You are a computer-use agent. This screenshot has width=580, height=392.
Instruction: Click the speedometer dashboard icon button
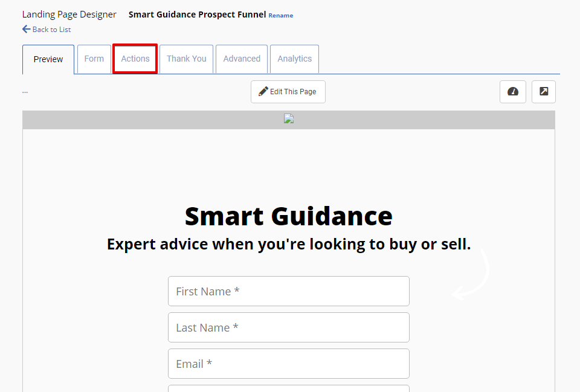[x=513, y=92]
